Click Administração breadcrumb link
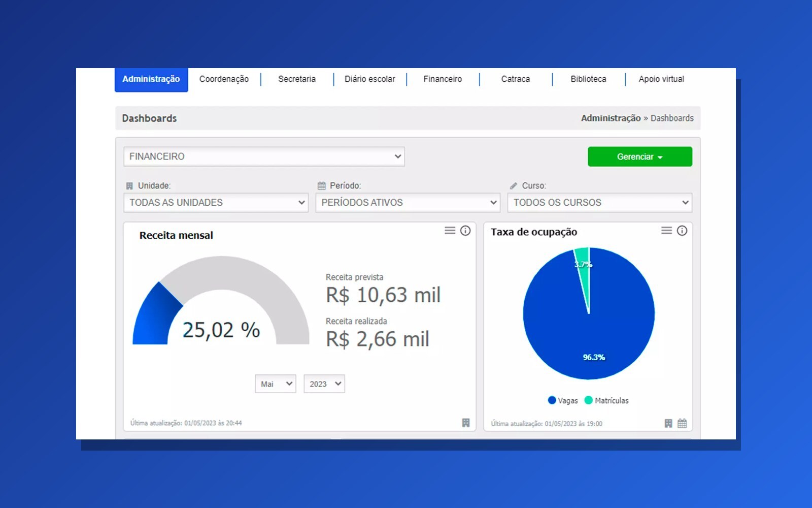Screen dimensions: 812x508 point(611,118)
